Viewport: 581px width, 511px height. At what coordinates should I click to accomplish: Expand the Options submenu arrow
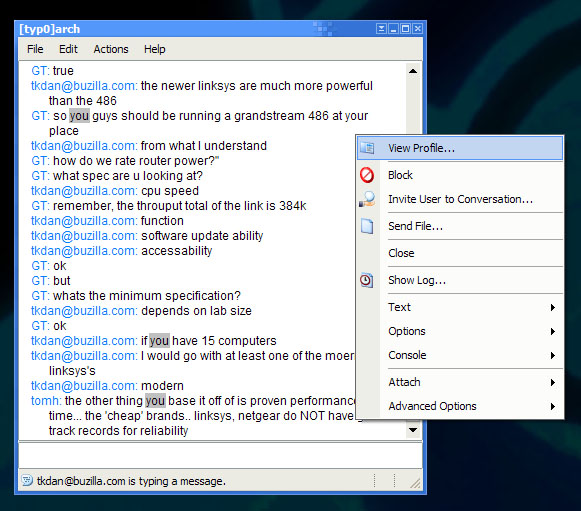[x=553, y=331]
